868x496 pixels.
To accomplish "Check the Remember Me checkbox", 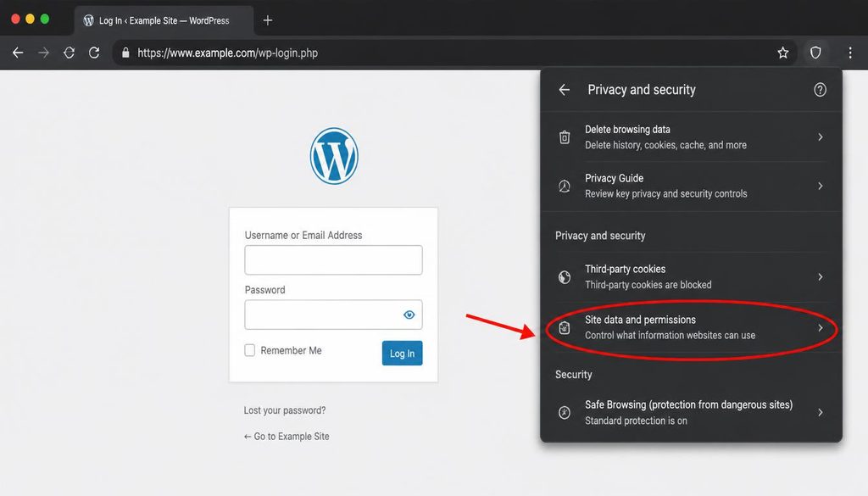I will click(x=250, y=350).
